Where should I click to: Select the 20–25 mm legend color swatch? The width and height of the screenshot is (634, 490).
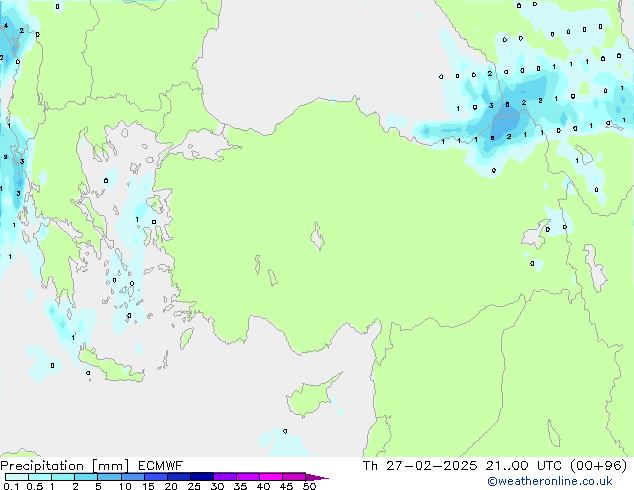[178, 477]
